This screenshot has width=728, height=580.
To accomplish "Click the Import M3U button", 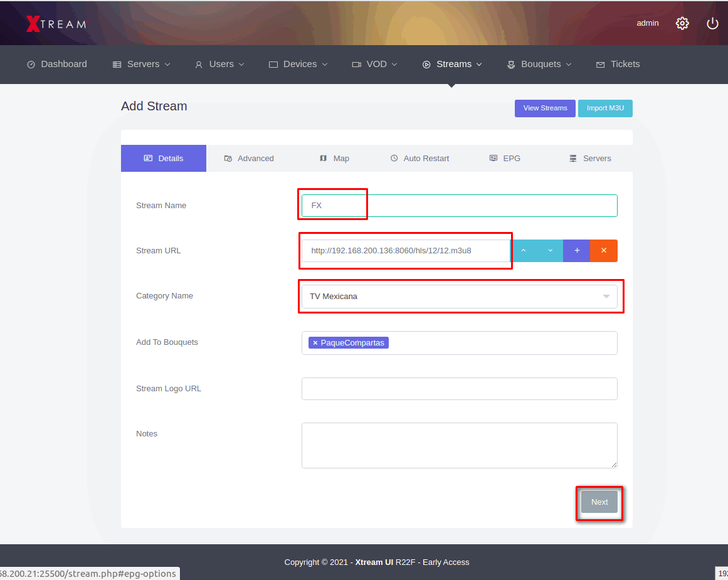I will (605, 108).
